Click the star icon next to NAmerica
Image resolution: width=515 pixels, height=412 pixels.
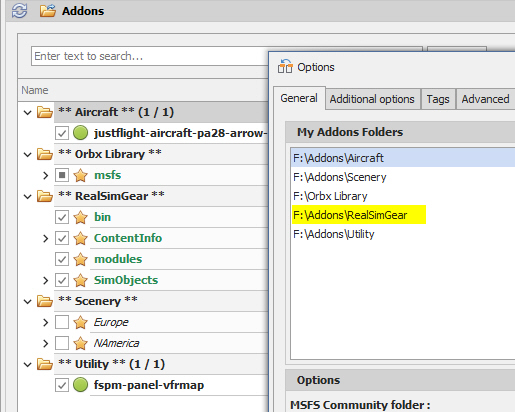pyautogui.click(x=80, y=343)
